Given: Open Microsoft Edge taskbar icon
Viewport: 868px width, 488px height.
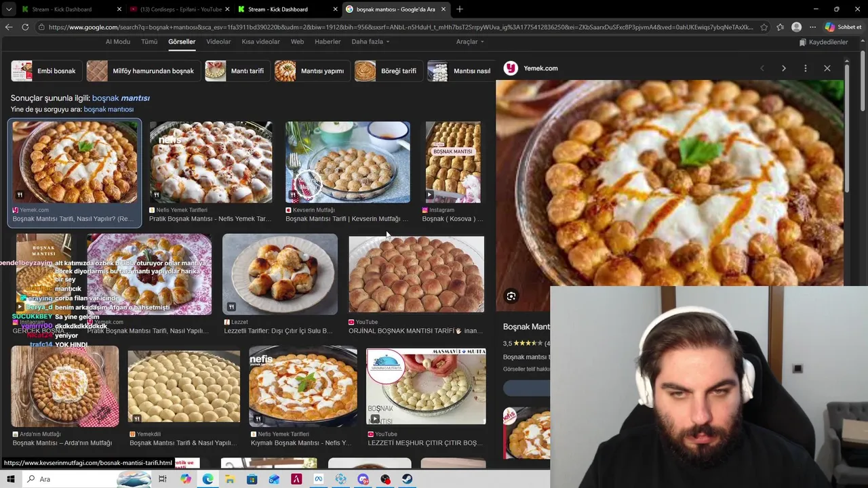Looking at the screenshot, I should (x=208, y=479).
